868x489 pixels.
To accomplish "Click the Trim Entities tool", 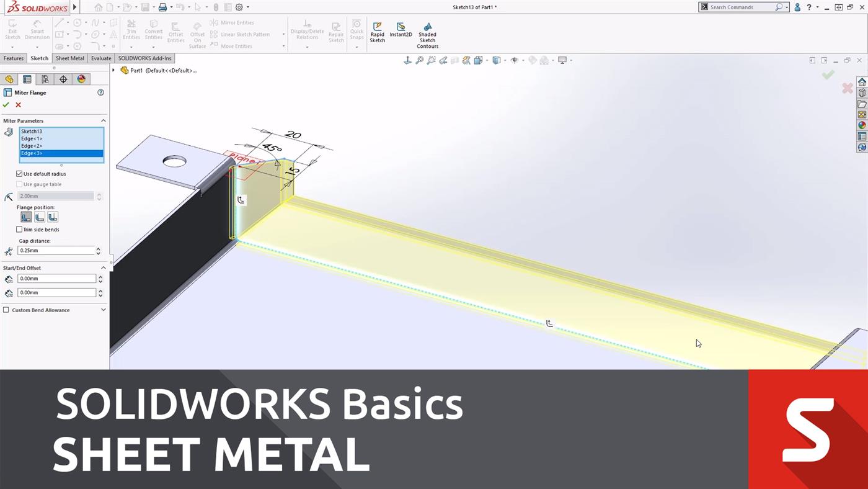I will click(x=131, y=31).
